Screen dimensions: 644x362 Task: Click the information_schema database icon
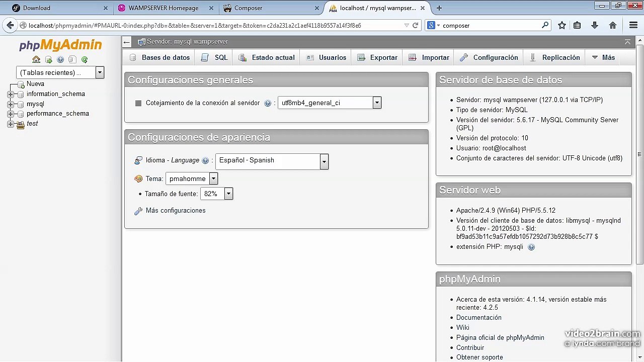pyautogui.click(x=21, y=94)
